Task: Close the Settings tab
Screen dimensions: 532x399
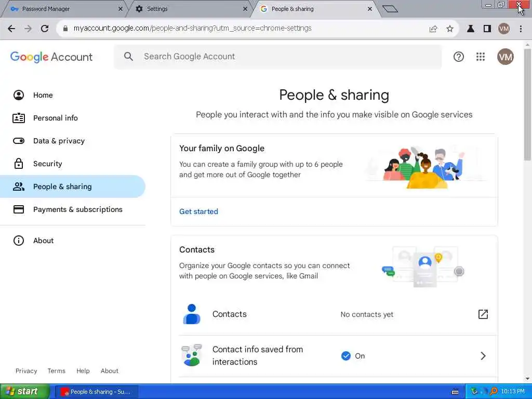Action: coord(245,9)
